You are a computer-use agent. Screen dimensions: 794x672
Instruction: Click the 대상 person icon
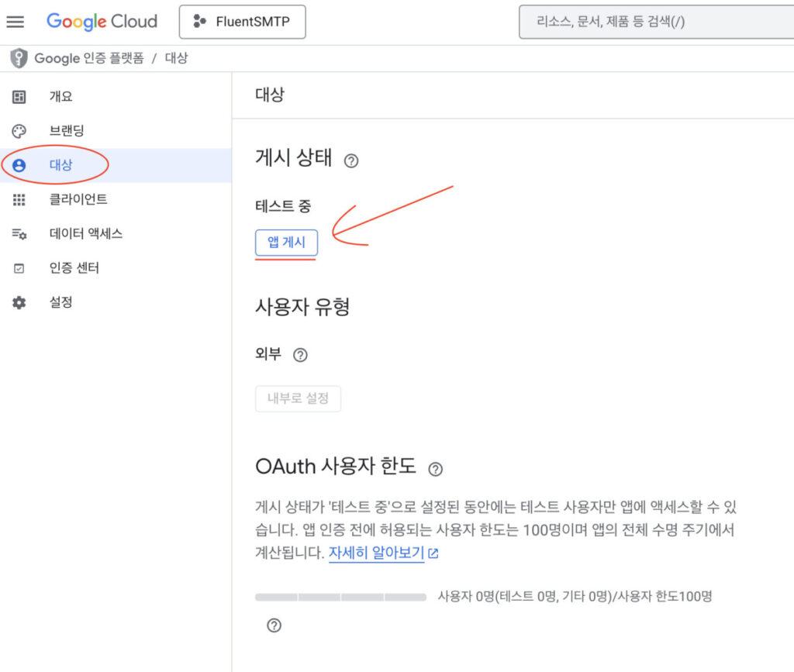click(19, 165)
